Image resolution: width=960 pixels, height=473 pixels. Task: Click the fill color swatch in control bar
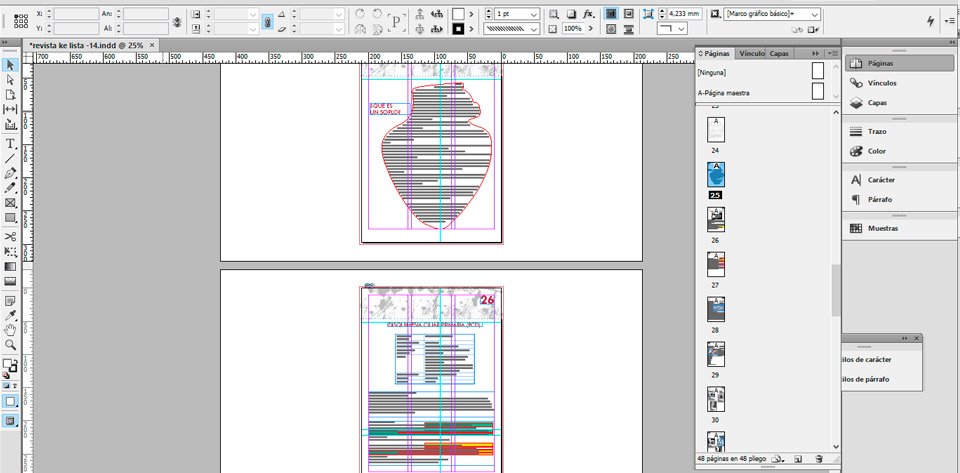coord(458,14)
